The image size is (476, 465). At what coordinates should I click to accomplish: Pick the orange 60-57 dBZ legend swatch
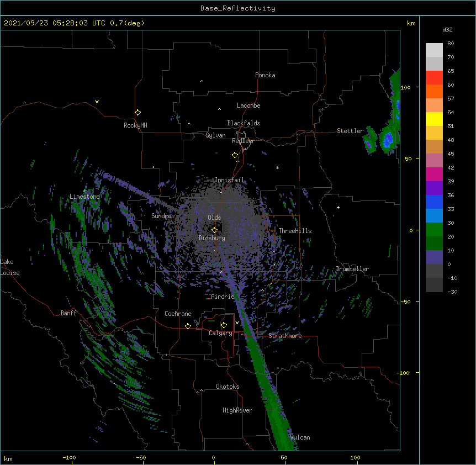(434, 91)
